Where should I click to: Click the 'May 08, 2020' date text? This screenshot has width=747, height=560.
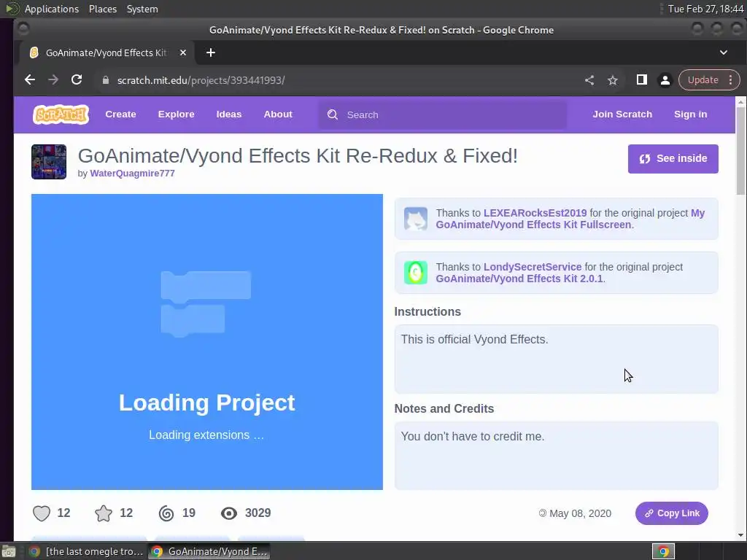[x=580, y=513]
